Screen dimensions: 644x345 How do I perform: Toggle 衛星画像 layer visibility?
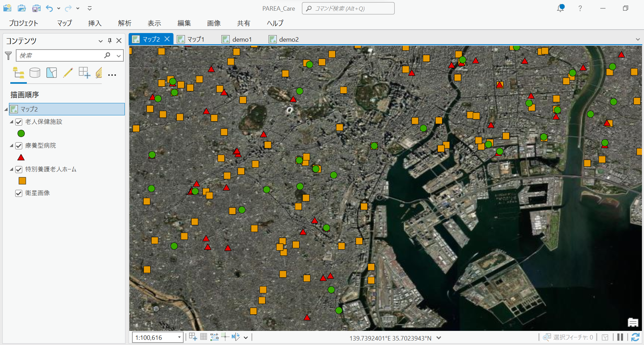pos(19,193)
